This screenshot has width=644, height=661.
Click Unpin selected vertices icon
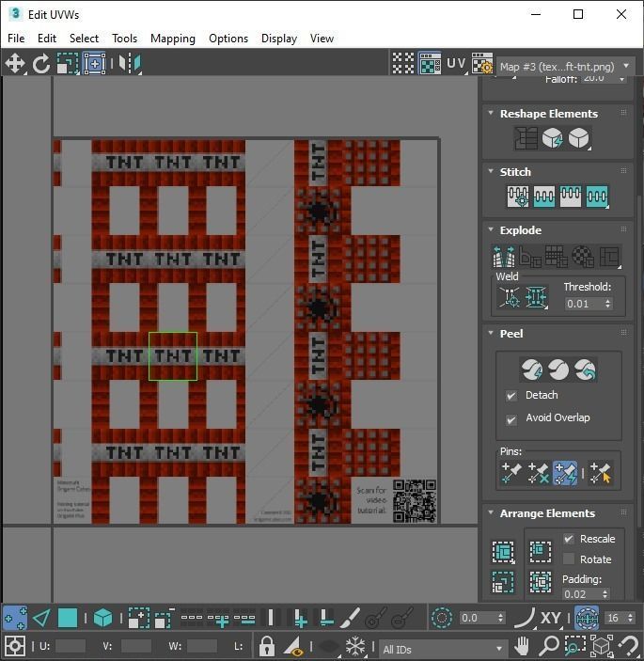point(538,473)
